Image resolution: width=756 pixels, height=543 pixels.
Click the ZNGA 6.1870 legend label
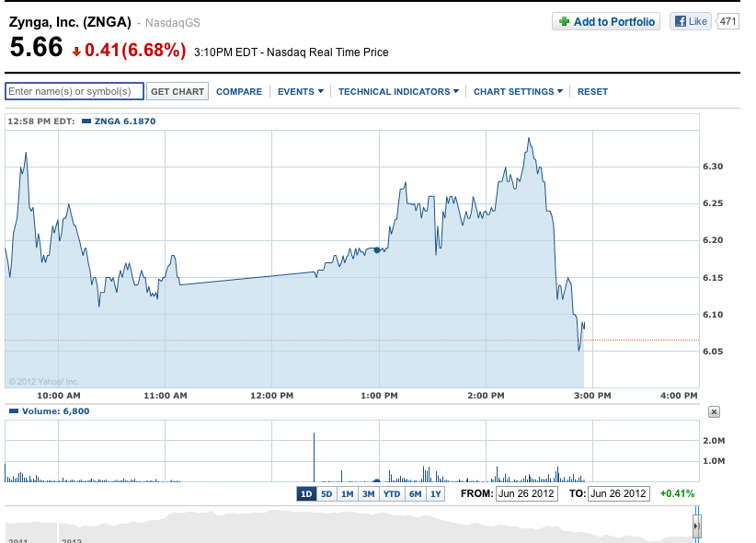tap(125, 121)
